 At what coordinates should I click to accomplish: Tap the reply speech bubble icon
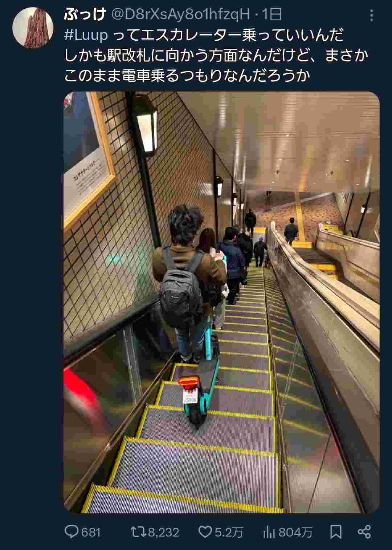72,532
